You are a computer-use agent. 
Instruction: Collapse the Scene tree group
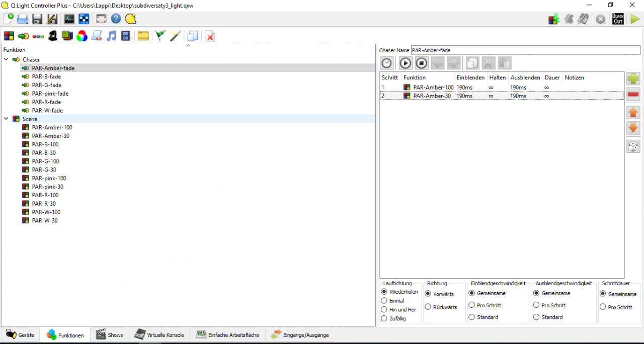[x=6, y=119]
